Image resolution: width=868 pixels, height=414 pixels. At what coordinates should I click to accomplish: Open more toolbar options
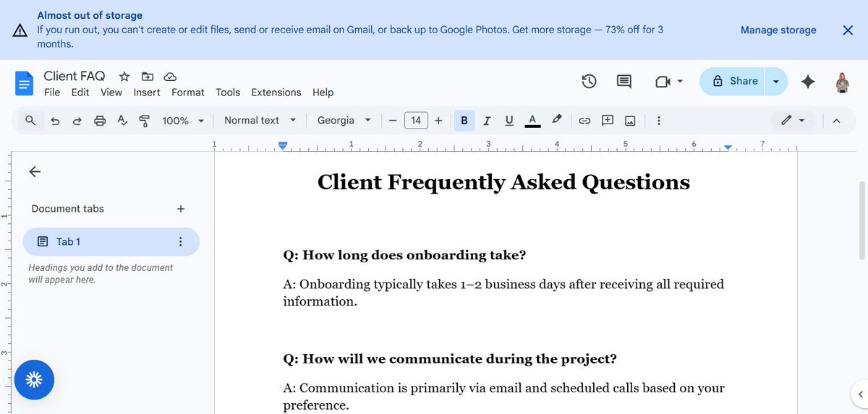[658, 121]
